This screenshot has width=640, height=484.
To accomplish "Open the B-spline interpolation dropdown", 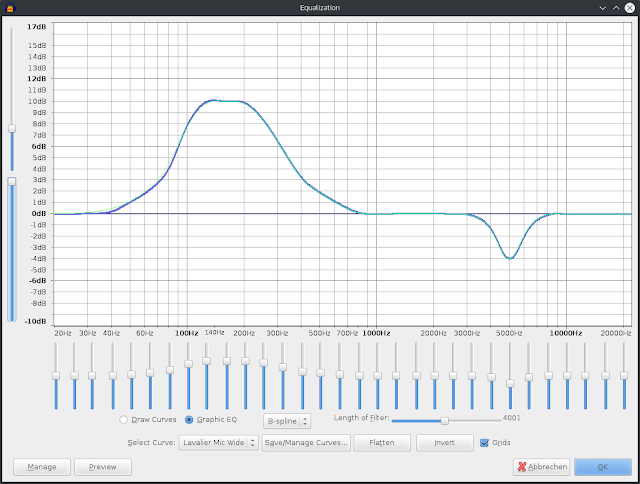I will (x=287, y=421).
